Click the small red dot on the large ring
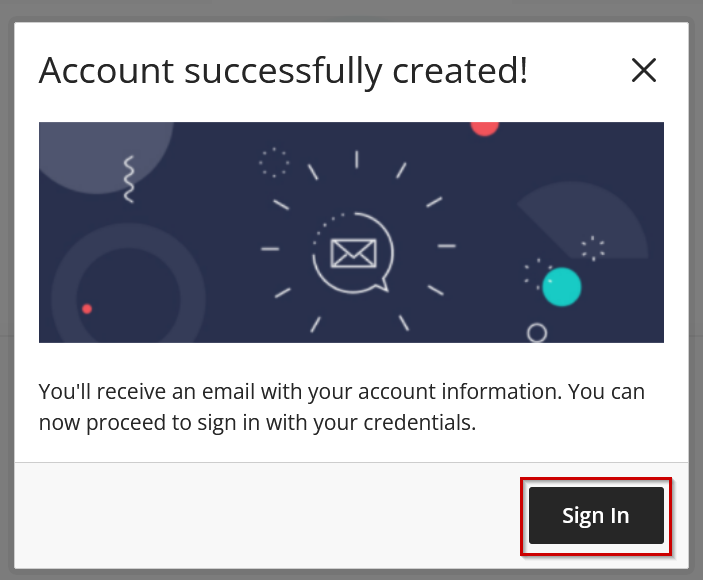 coord(87,309)
